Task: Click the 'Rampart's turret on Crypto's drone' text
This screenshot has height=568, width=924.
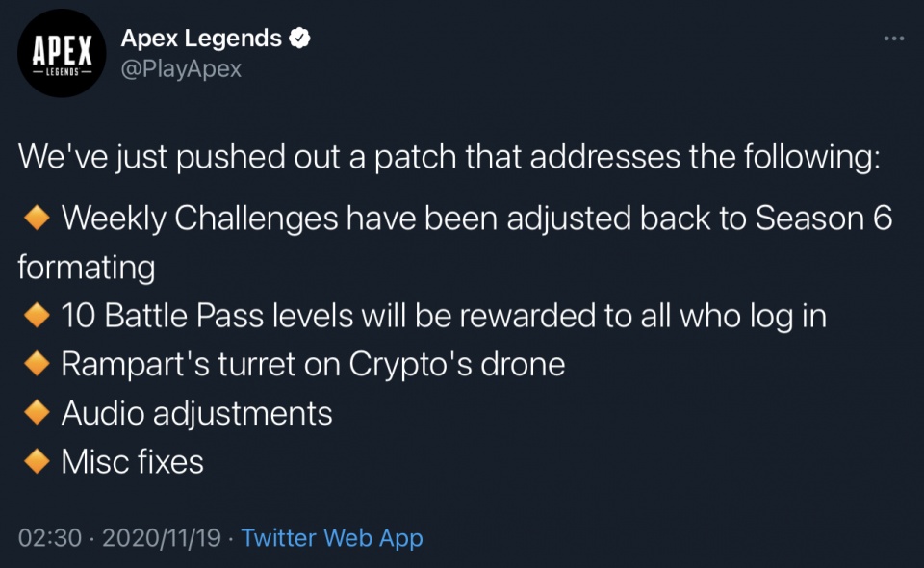Action: (313, 365)
